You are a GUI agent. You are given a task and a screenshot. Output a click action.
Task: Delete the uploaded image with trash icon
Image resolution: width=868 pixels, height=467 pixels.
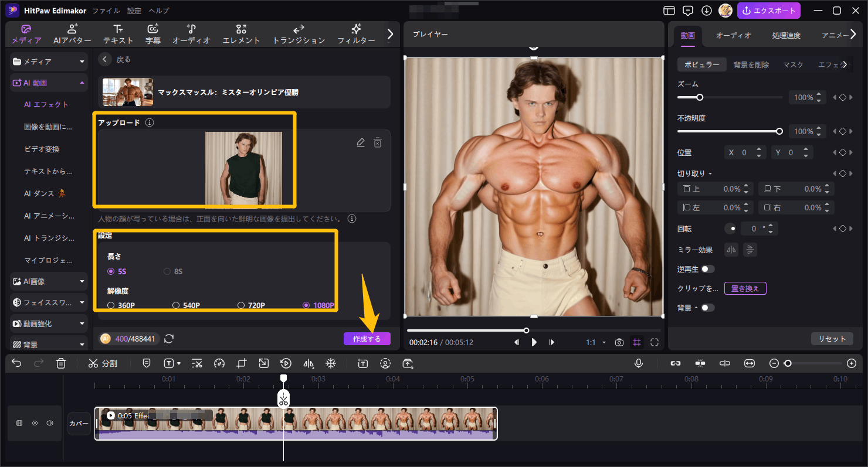378,143
